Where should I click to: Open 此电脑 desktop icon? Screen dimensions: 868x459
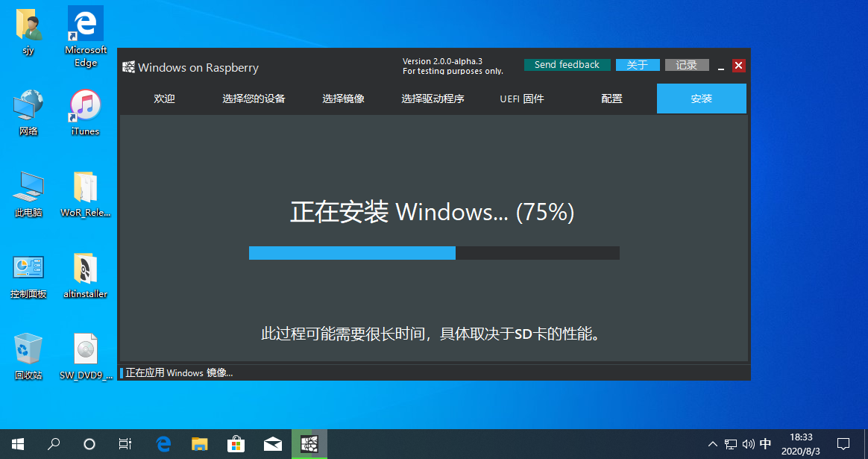(x=28, y=194)
